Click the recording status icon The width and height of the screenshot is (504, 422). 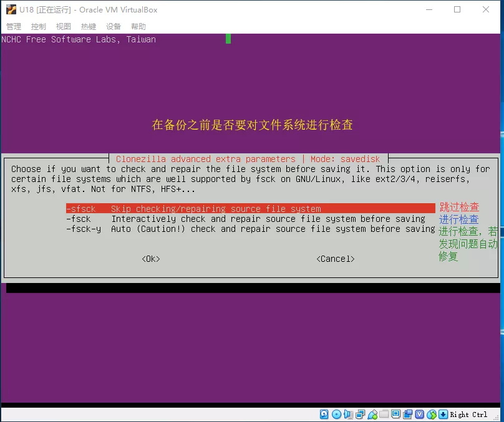[x=407, y=415]
